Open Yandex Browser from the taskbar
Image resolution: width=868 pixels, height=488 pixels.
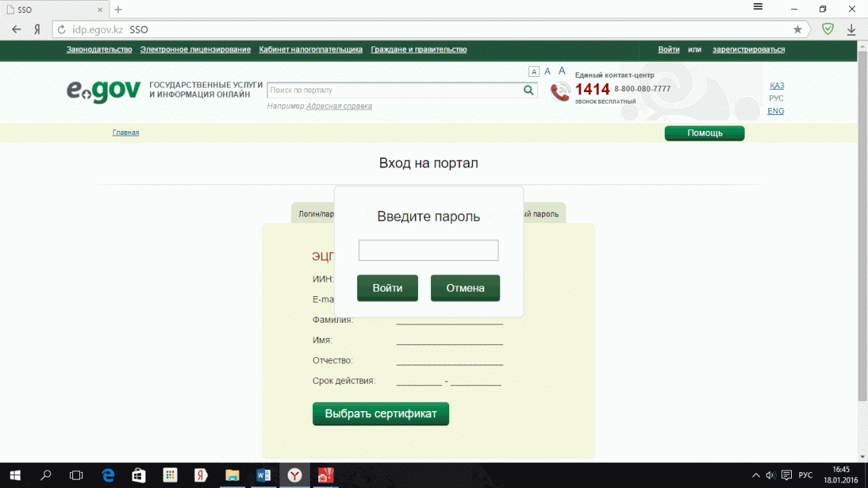click(294, 475)
